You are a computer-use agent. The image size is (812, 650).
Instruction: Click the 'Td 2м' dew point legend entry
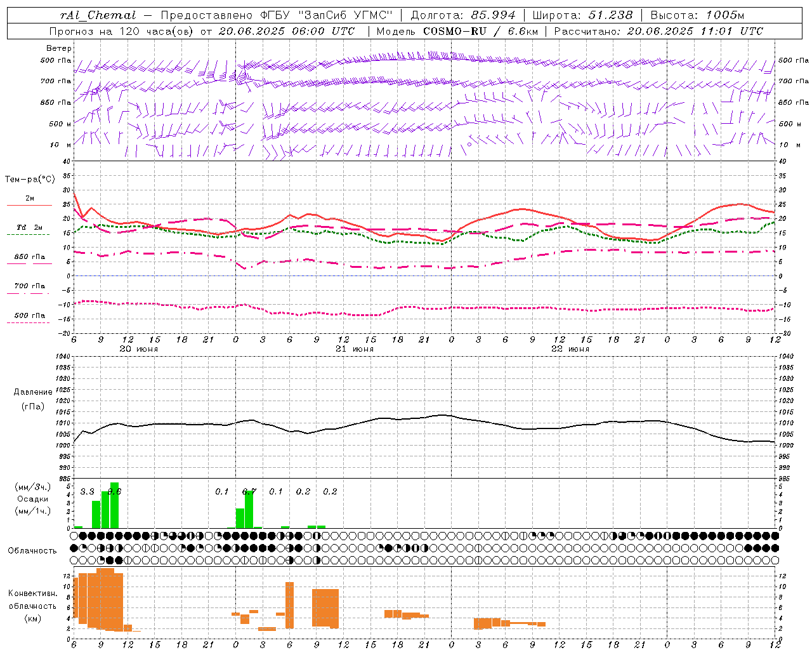click(x=30, y=227)
